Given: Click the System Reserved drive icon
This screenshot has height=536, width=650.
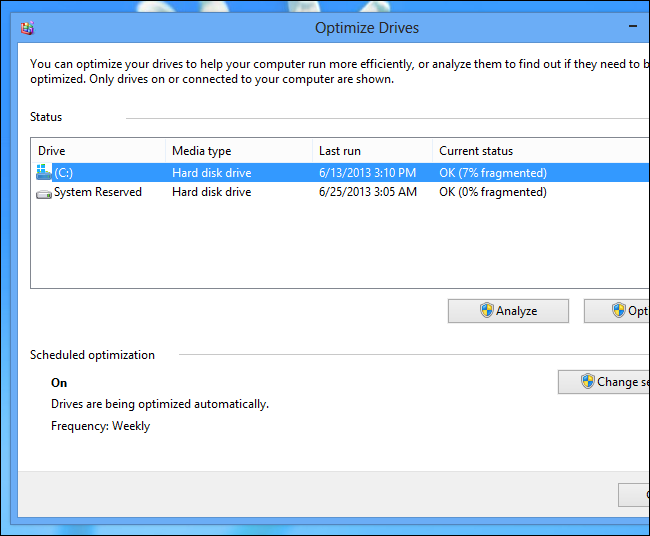Looking at the screenshot, I should pos(44,193).
